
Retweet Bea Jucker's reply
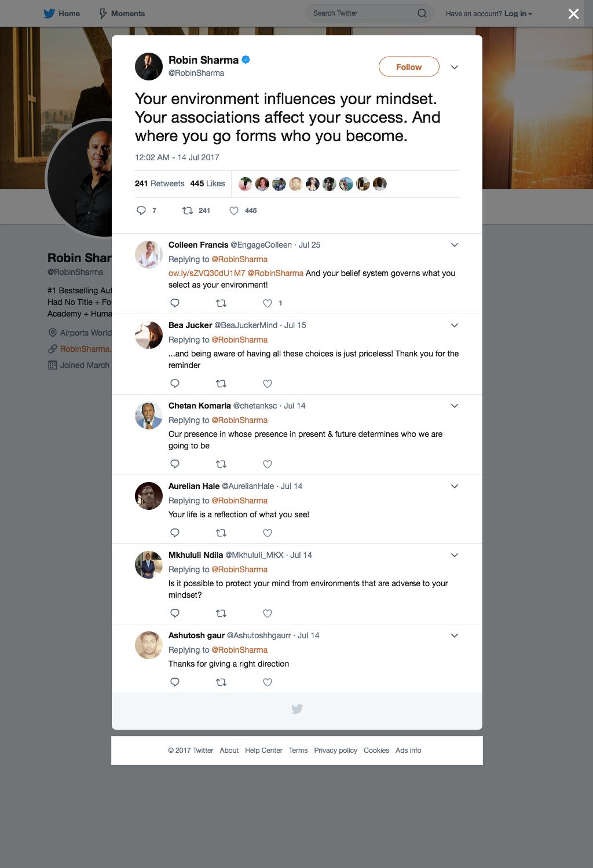pyautogui.click(x=221, y=384)
